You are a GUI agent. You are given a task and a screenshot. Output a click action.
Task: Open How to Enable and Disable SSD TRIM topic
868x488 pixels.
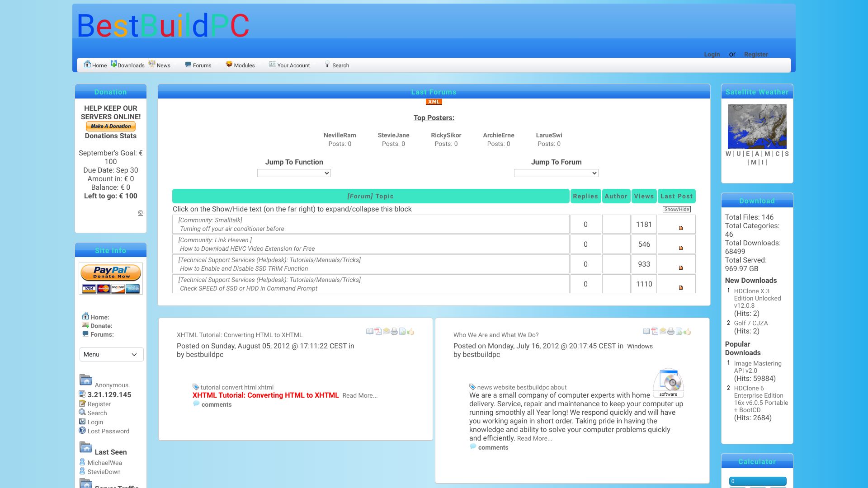(244, 268)
